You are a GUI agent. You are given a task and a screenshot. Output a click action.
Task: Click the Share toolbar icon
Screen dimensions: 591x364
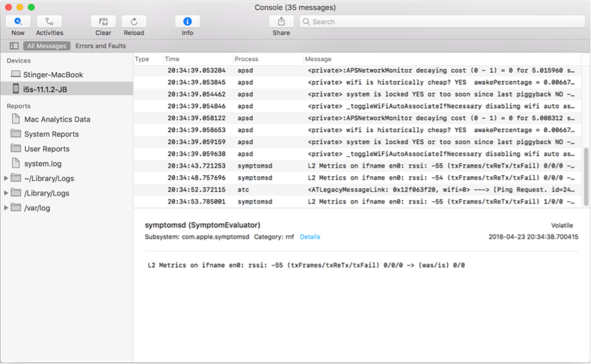(x=281, y=21)
